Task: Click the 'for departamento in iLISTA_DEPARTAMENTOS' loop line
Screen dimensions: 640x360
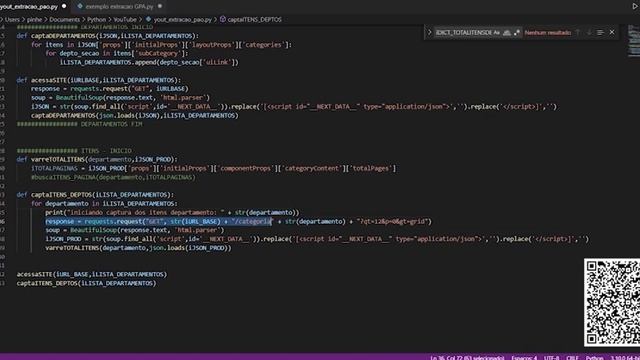Action: (104, 204)
